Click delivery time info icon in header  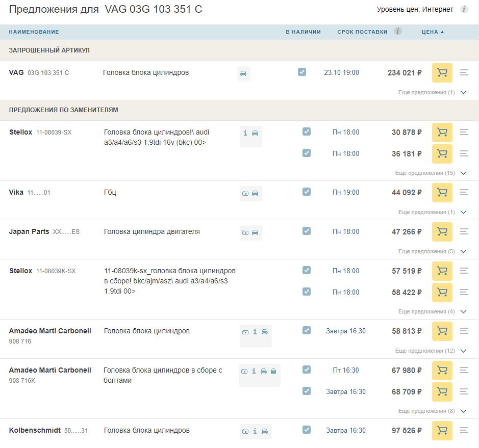(x=397, y=31)
